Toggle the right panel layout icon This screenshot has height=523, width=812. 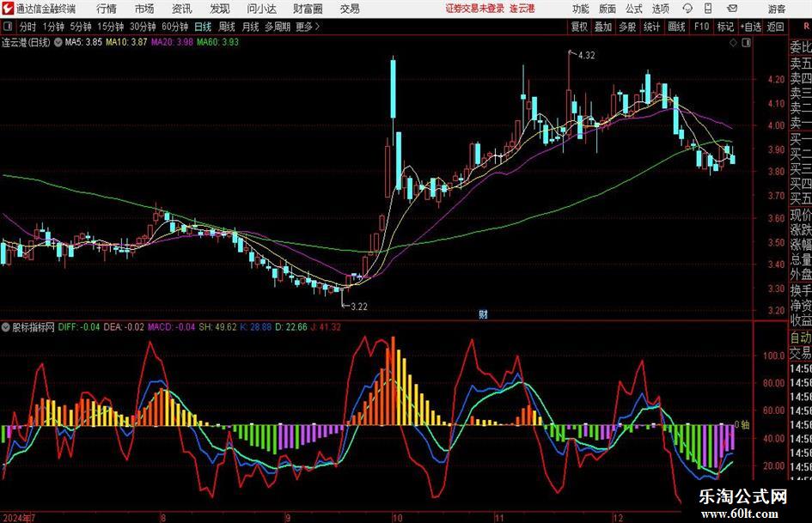pos(746,43)
